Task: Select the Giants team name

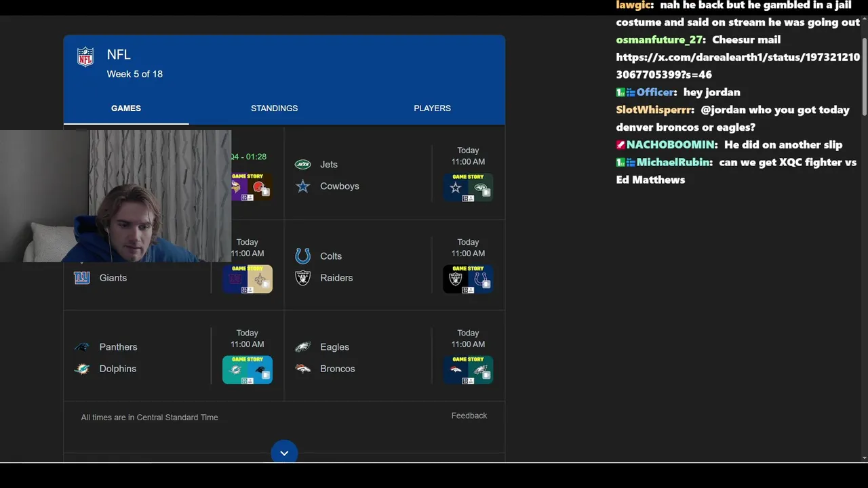Action: click(x=113, y=277)
